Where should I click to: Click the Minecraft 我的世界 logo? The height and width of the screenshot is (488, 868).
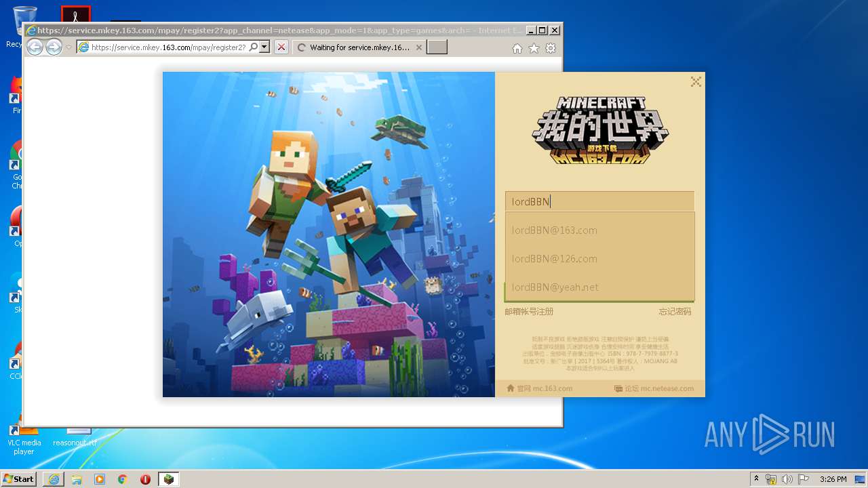click(600, 130)
